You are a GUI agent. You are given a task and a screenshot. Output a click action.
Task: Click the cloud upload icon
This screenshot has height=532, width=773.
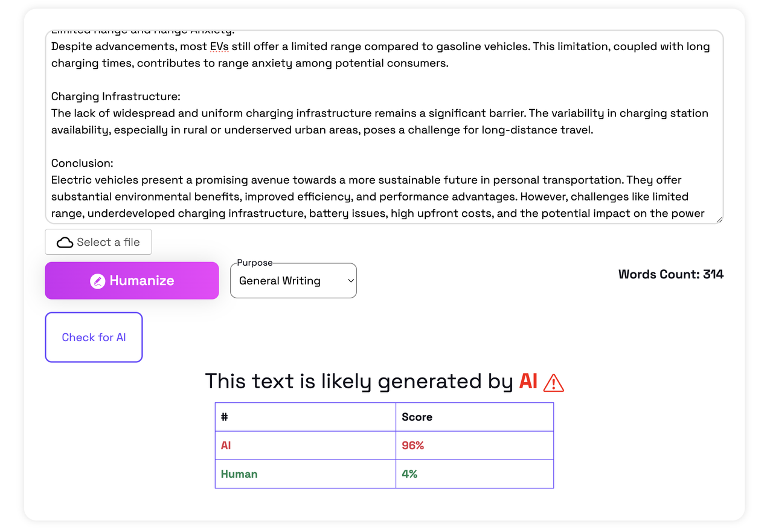65,242
